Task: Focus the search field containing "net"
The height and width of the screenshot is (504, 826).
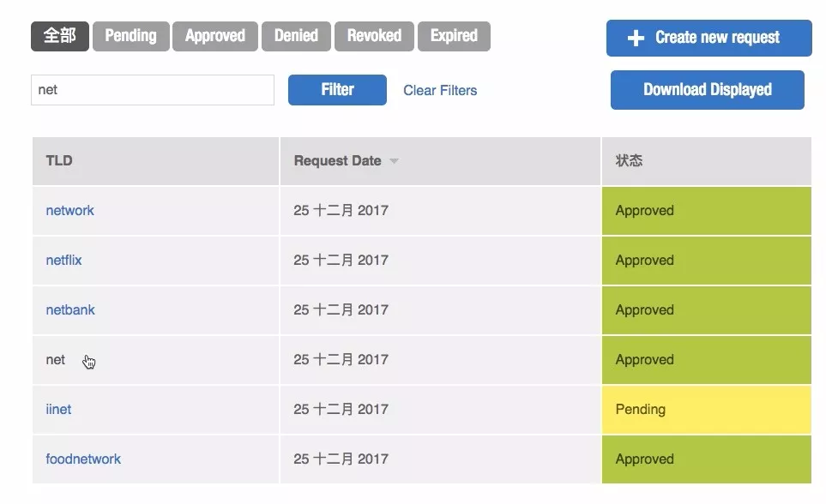Action: pyautogui.click(x=152, y=90)
